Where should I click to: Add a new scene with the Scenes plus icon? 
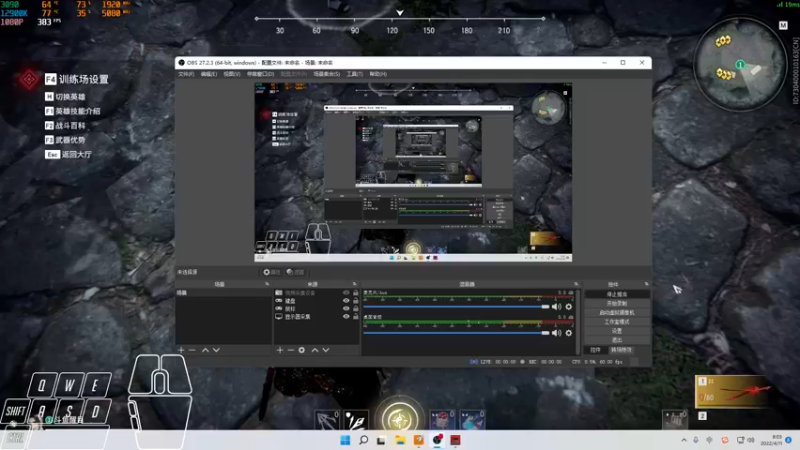pos(181,350)
